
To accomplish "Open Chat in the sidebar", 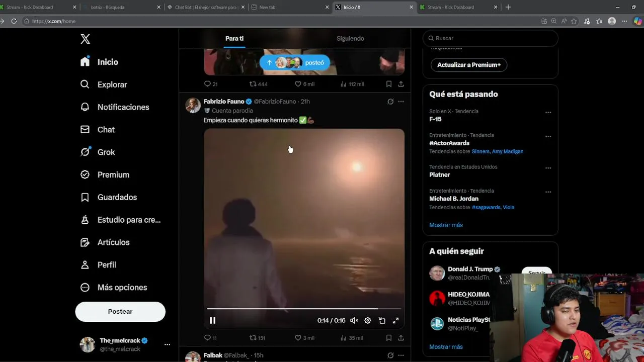I will (x=98, y=130).
